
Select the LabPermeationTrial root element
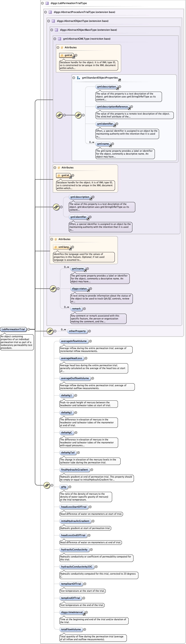pyautogui.click(x=13, y=329)
